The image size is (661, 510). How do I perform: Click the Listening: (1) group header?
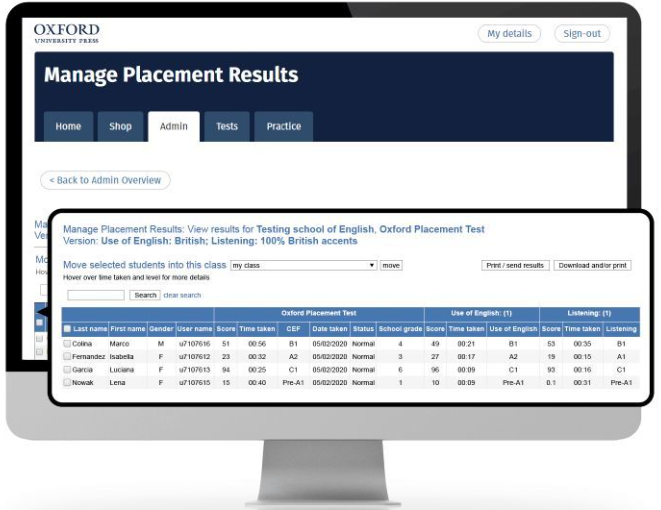pyautogui.click(x=589, y=313)
